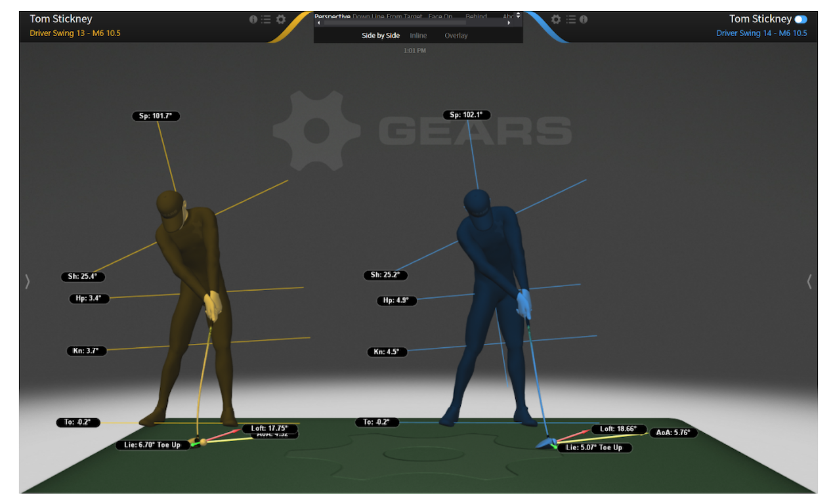Screen dimensions: 833x504
Task: Click Driver Swing 13 - M6 10.5 title
Action: tap(75, 33)
